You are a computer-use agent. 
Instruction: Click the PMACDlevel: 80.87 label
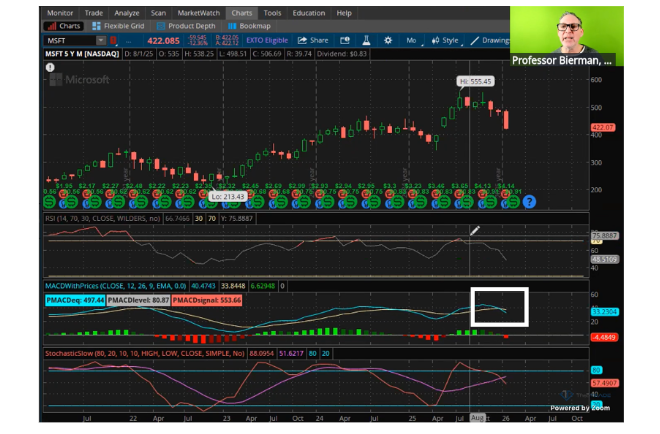(x=138, y=300)
